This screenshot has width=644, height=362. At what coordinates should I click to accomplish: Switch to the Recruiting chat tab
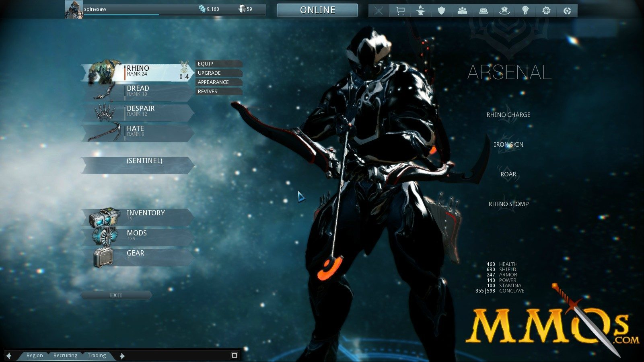click(65, 355)
